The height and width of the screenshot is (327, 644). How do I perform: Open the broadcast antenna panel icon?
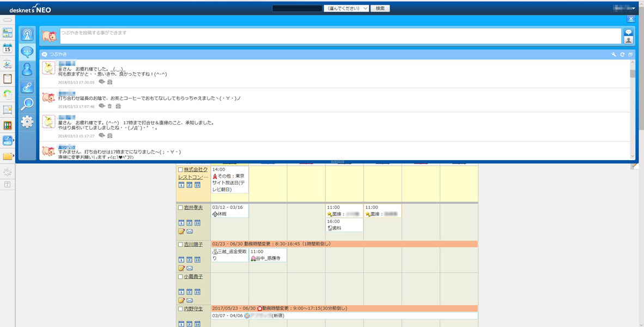pyautogui.click(x=27, y=35)
